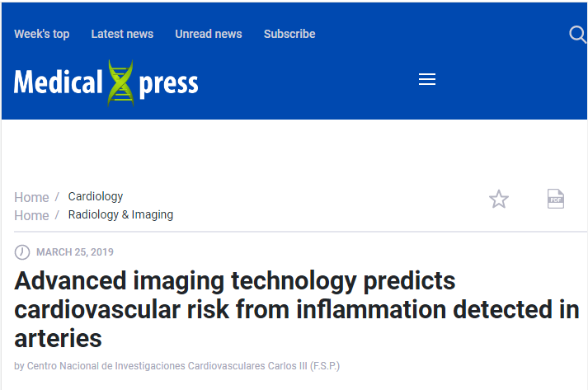The image size is (588, 390).
Task: Open the search magnifier icon
Action: point(577,35)
